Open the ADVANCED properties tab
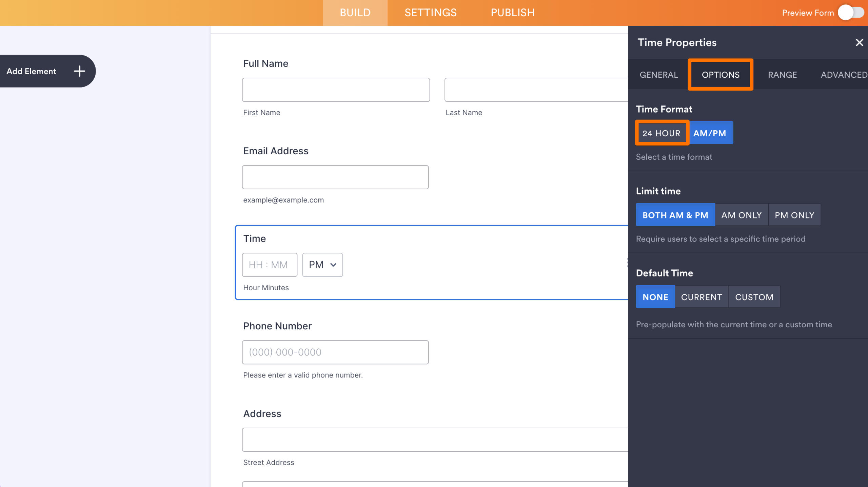This screenshot has width=868, height=487. tap(843, 74)
